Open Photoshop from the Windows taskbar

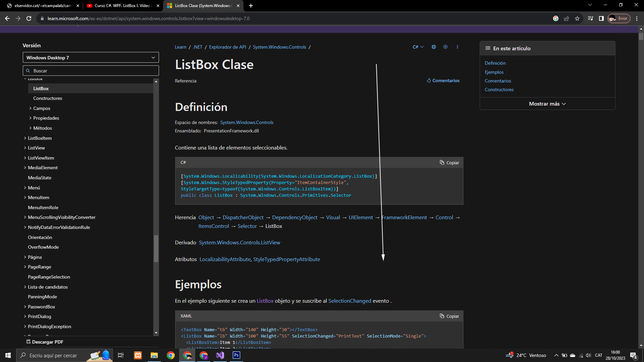[x=236, y=355]
